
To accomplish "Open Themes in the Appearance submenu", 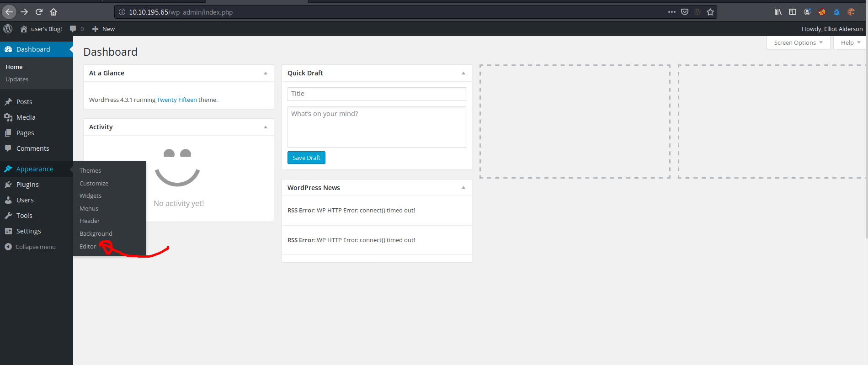I will tap(91, 170).
